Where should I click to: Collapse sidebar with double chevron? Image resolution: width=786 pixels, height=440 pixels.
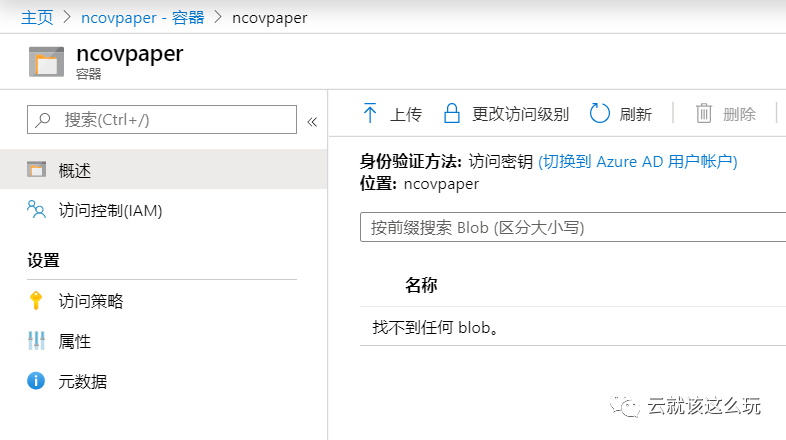(312, 122)
